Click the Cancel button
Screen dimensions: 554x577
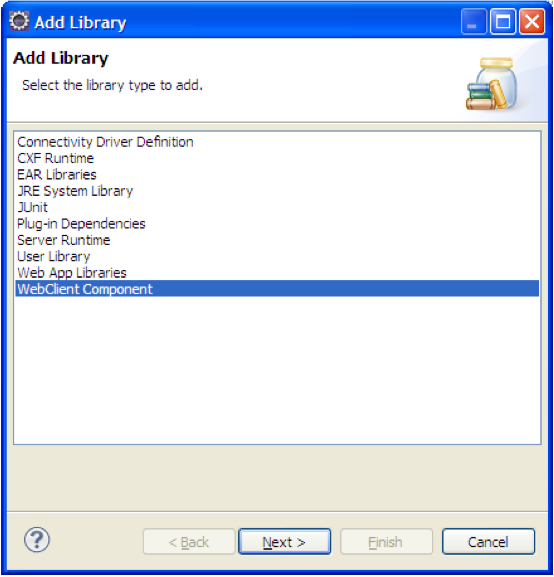[x=488, y=542]
